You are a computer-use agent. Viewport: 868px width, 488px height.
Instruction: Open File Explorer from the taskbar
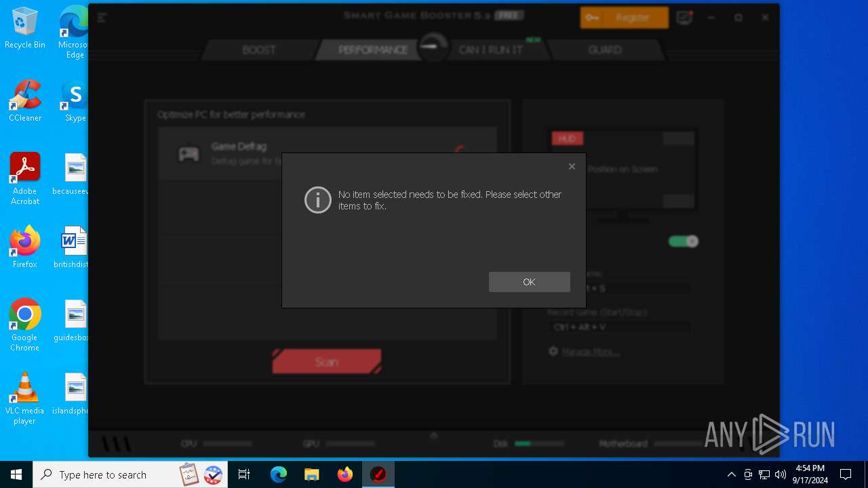click(312, 474)
